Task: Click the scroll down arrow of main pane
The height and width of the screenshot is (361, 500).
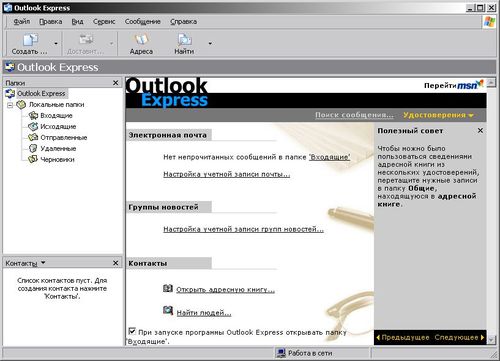Action: (x=491, y=340)
